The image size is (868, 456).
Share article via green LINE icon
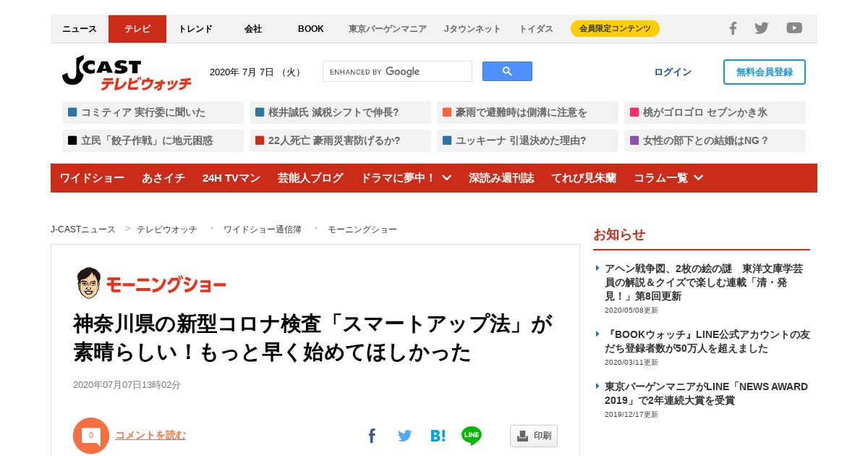click(472, 436)
